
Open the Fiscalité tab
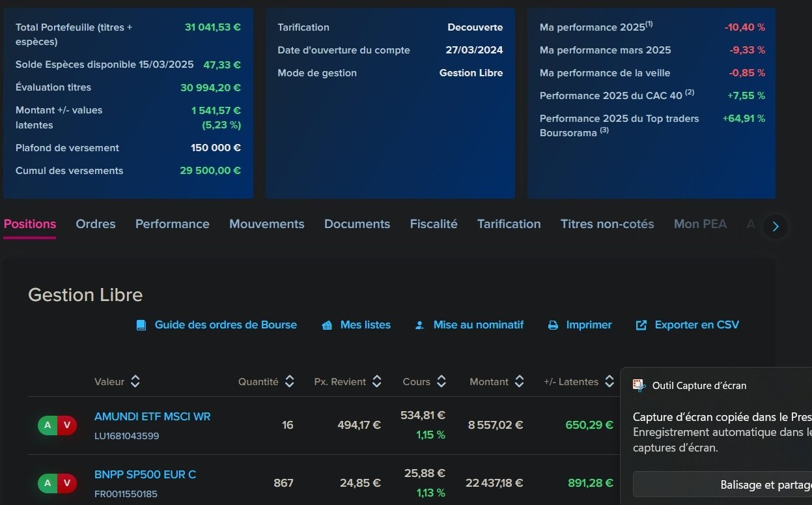click(434, 224)
